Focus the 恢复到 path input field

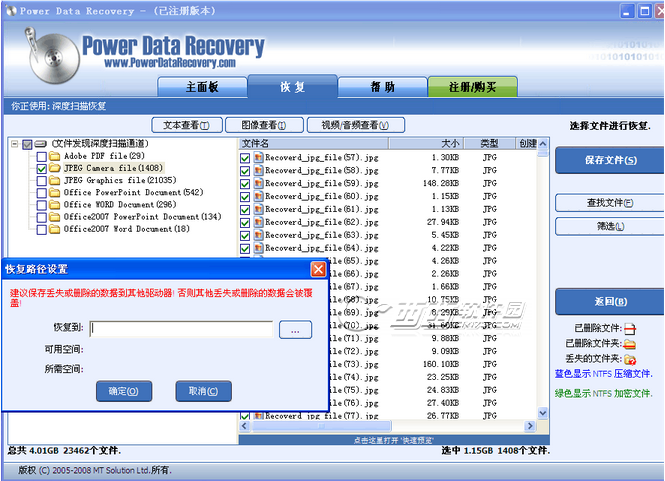pos(182,329)
